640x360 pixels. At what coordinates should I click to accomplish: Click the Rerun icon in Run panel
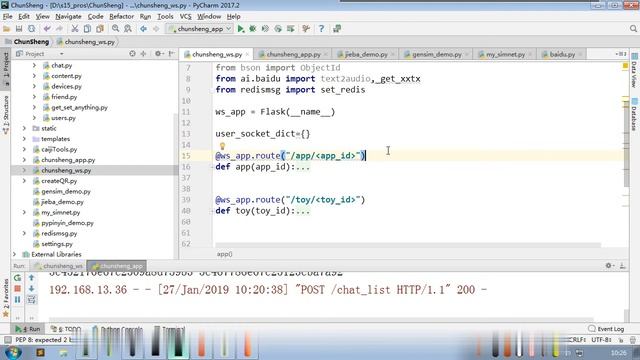click(18, 278)
